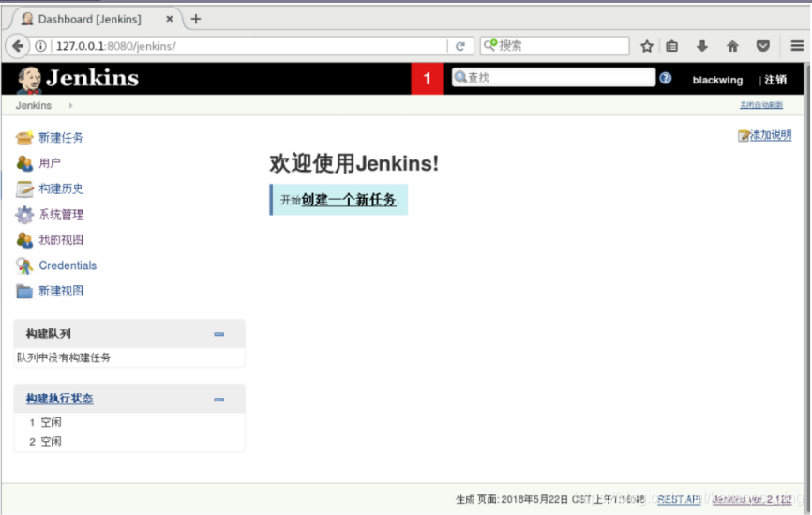812x515 pixels.
Task: Click the 新建视图 folder icon
Action: [x=24, y=291]
